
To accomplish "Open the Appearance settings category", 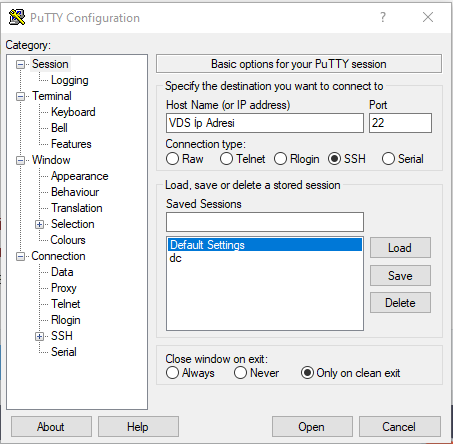I will click(80, 176).
